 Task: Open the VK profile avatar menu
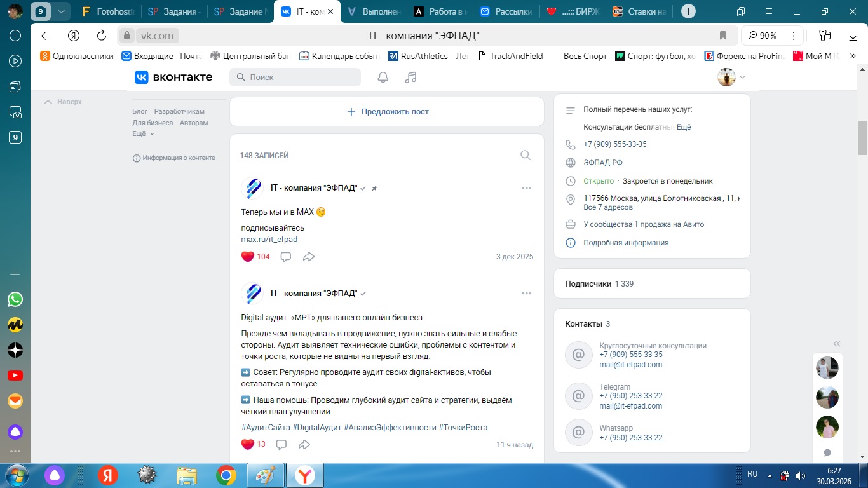click(731, 77)
